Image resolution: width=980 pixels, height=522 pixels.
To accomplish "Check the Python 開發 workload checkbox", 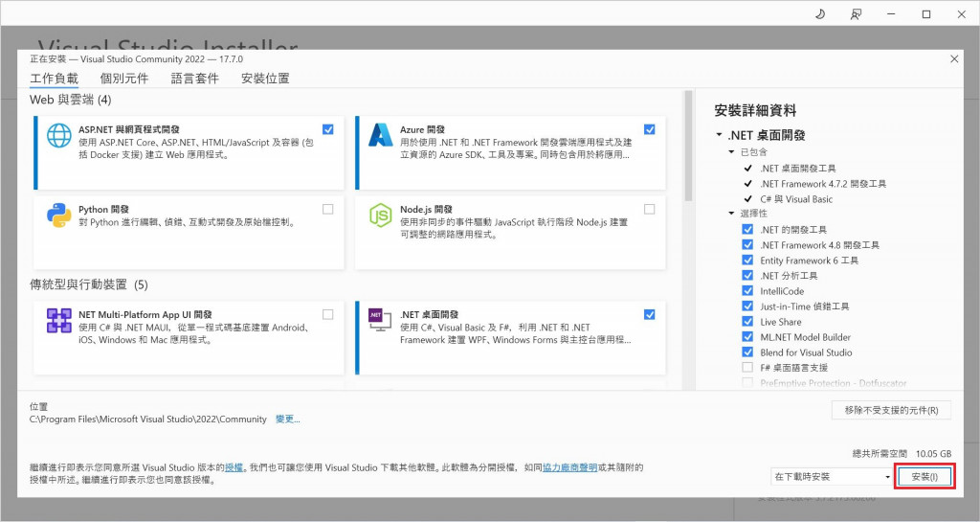I will pyautogui.click(x=327, y=210).
